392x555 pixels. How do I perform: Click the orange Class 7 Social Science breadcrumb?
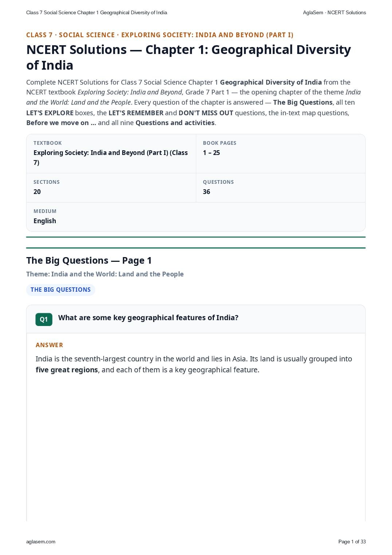click(x=160, y=35)
